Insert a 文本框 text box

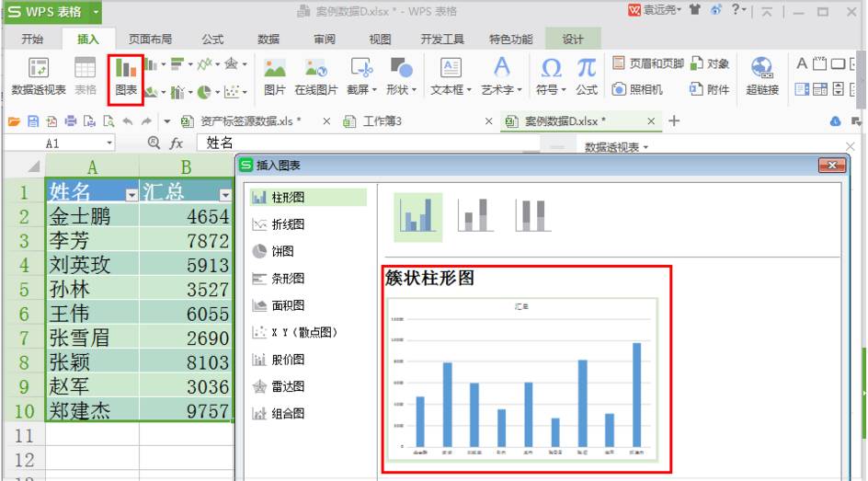(451, 76)
